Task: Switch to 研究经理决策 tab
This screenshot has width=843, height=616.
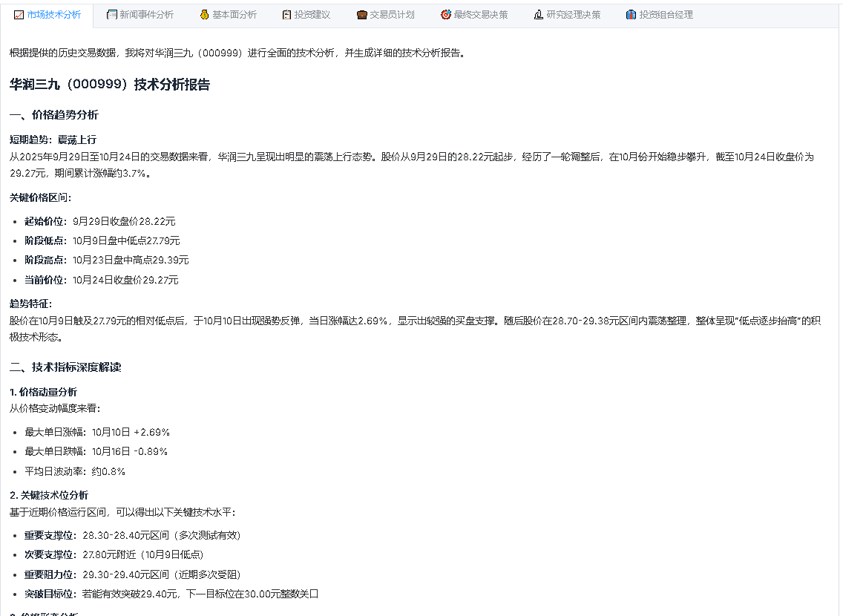Action: [567, 15]
